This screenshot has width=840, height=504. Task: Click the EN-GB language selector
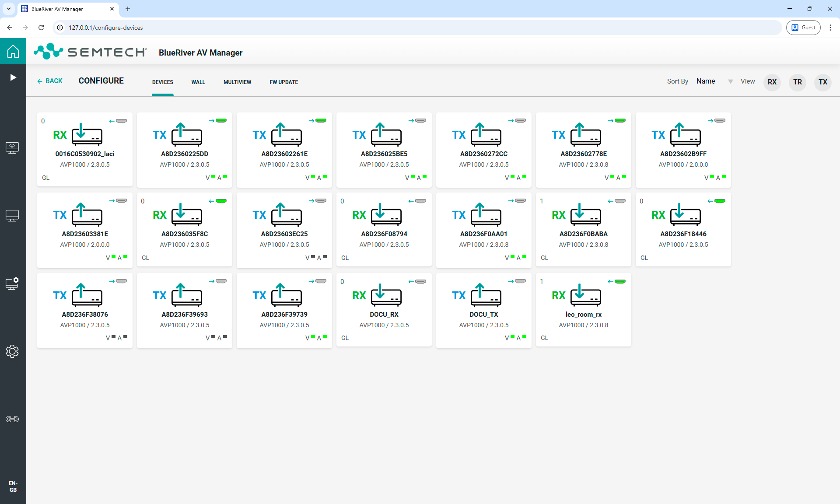point(13,486)
